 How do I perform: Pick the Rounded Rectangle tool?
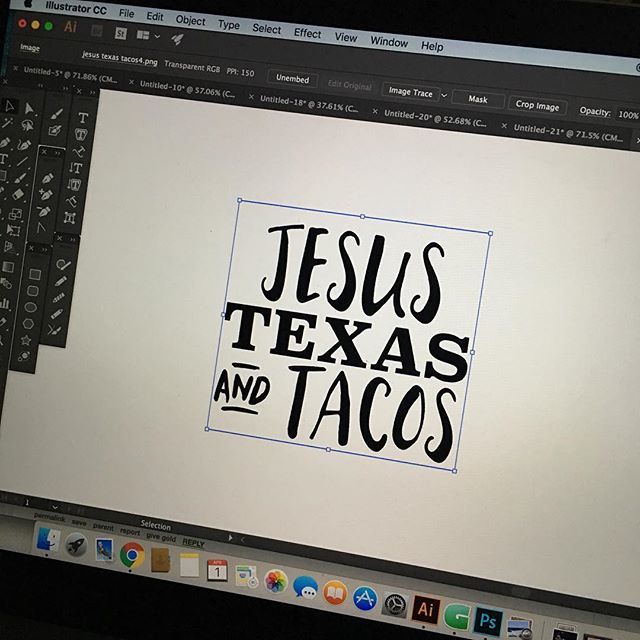pos(33,291)
